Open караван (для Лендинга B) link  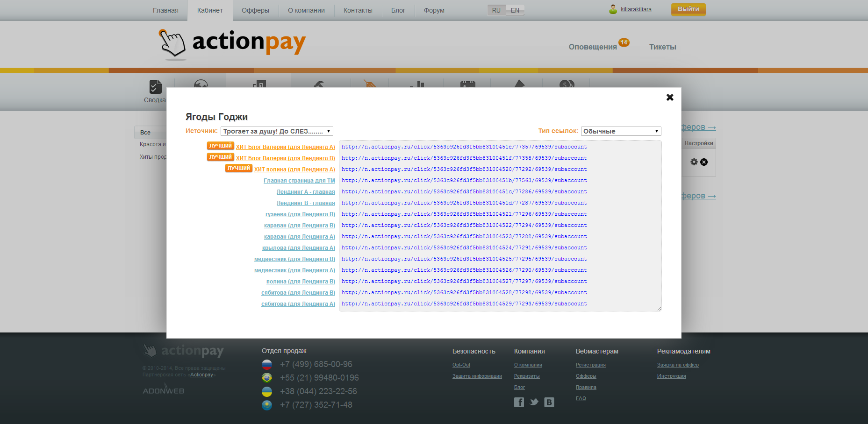tap(300, 226)
